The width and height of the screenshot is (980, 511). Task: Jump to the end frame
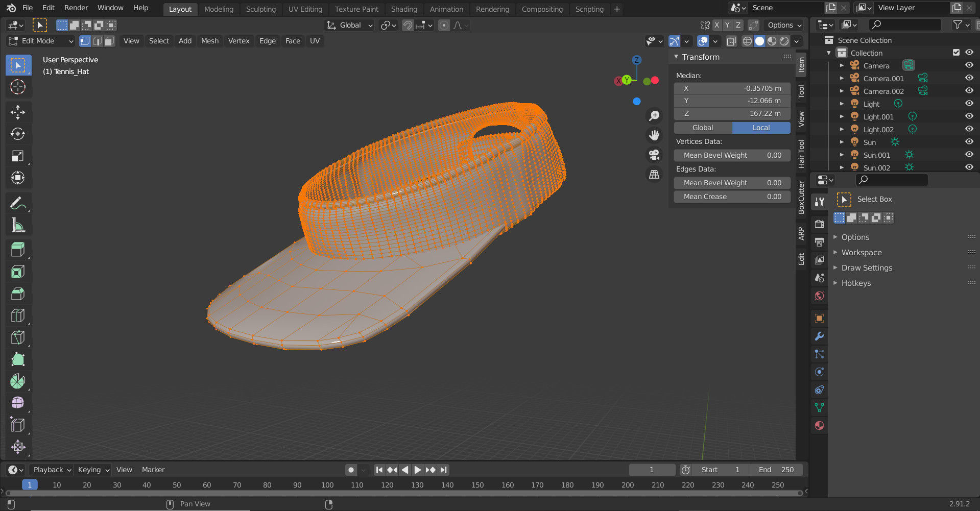pos(443,470)
